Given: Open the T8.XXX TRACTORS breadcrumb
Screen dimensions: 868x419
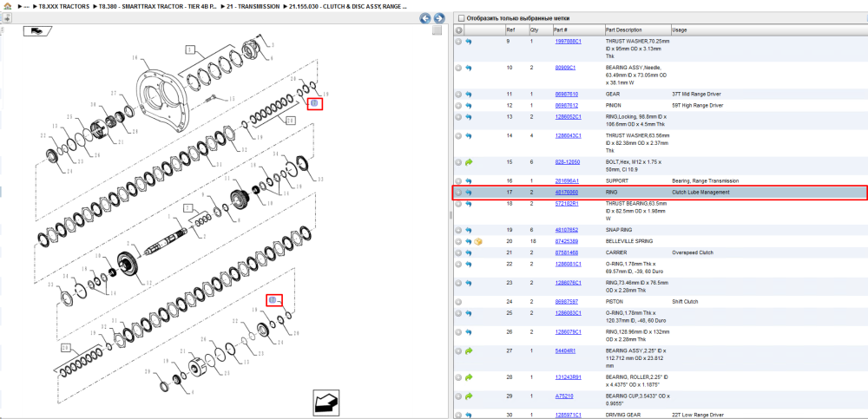Looking at the screenshot, I should click(64, 7).
